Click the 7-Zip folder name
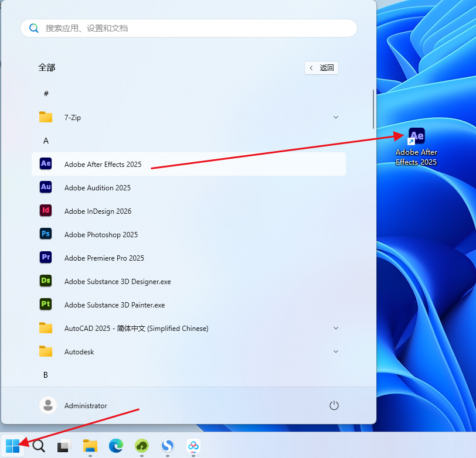The image size is (476, 458). [73, 117]
